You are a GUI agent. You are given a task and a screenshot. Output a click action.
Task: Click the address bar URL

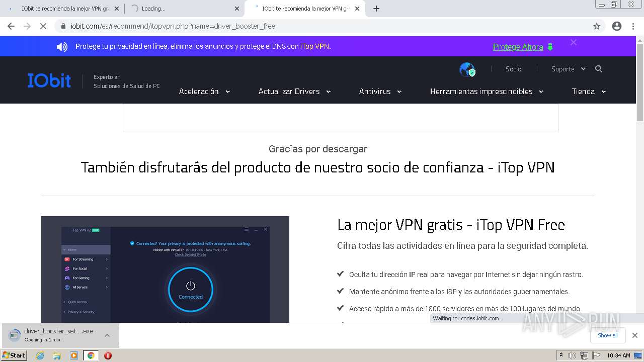pyautogui.click(x=173, y=26)
